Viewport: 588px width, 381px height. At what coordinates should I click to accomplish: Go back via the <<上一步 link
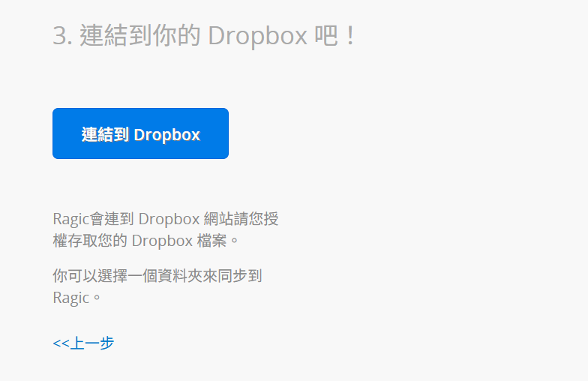tap(83, 343)
